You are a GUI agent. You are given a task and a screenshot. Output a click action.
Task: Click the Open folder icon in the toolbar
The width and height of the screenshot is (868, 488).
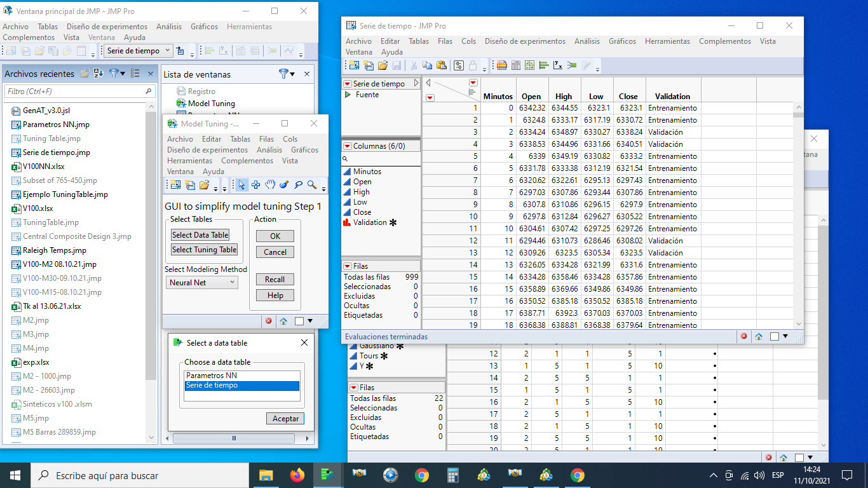click(383, 65)
